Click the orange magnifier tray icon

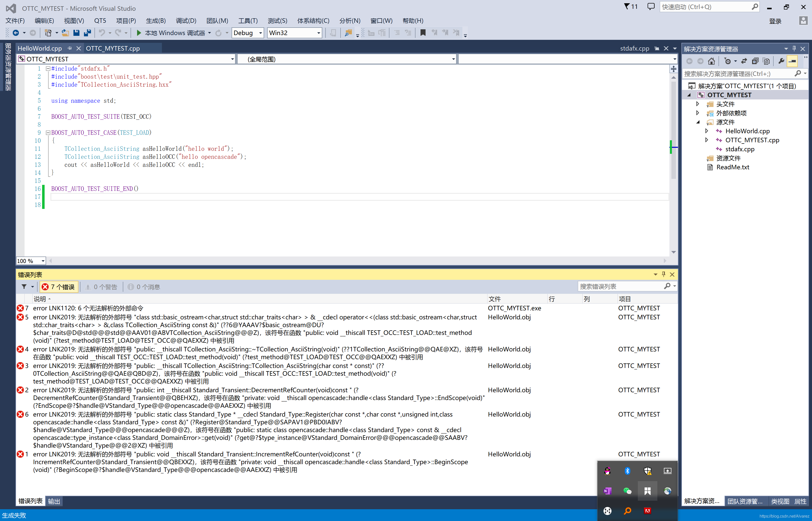coord(627,511)
